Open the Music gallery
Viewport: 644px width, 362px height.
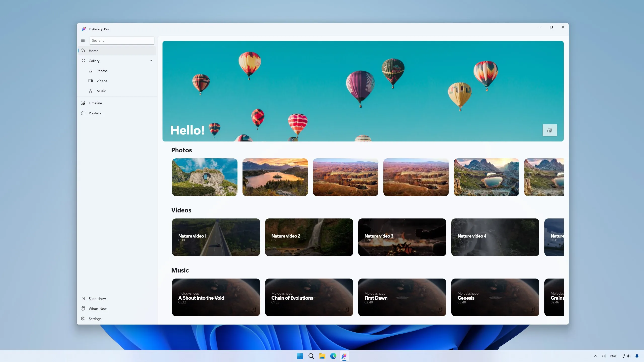pyautogui.click(x=117, y=91)
